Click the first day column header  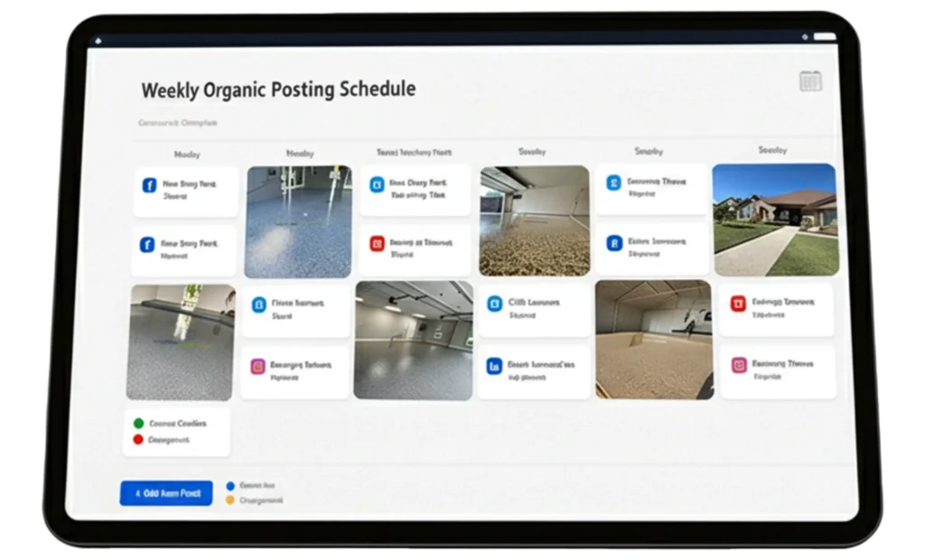(186, 154)
